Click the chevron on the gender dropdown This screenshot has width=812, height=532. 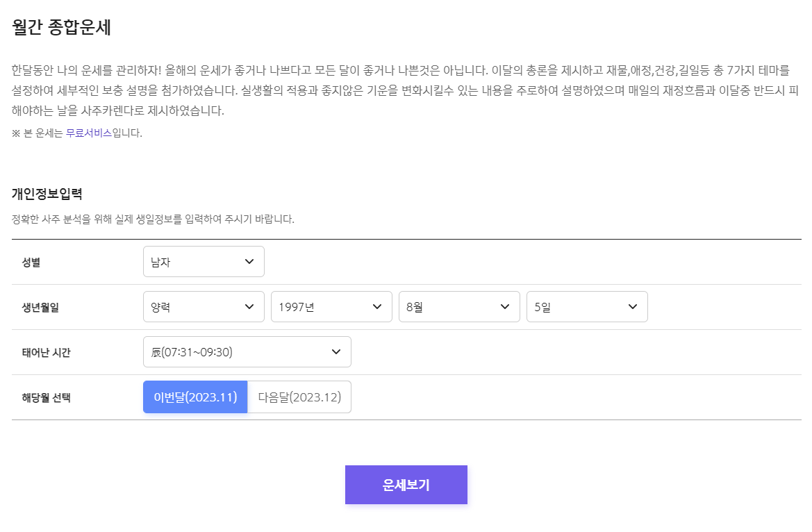(x=250, y=261)
